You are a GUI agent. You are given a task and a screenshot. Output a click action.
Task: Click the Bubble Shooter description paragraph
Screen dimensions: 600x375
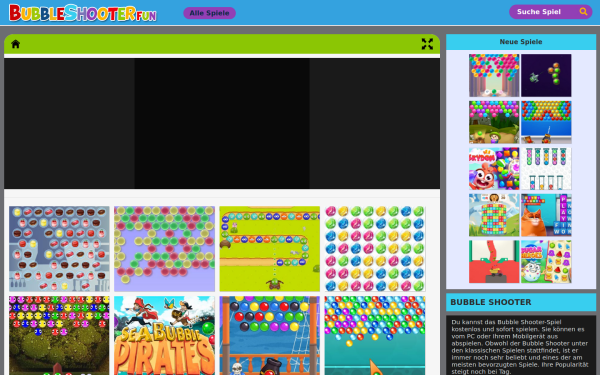[x=521, y=346]
